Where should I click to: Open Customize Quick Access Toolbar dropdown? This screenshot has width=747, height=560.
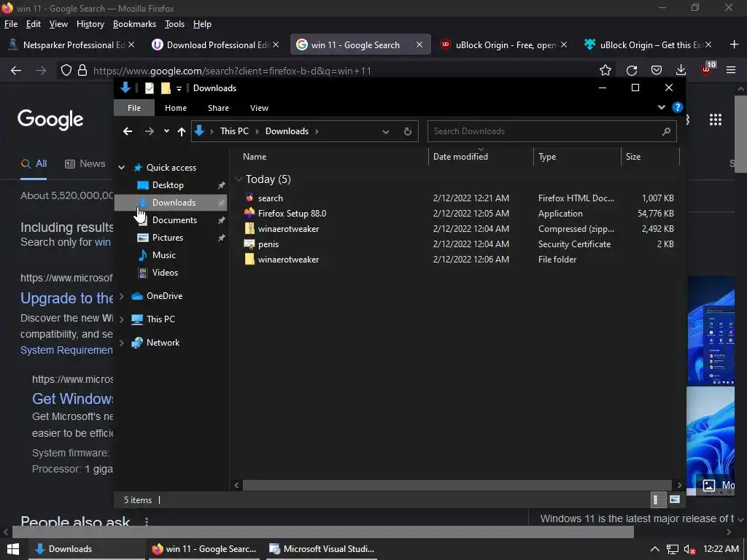coord(179,88)
